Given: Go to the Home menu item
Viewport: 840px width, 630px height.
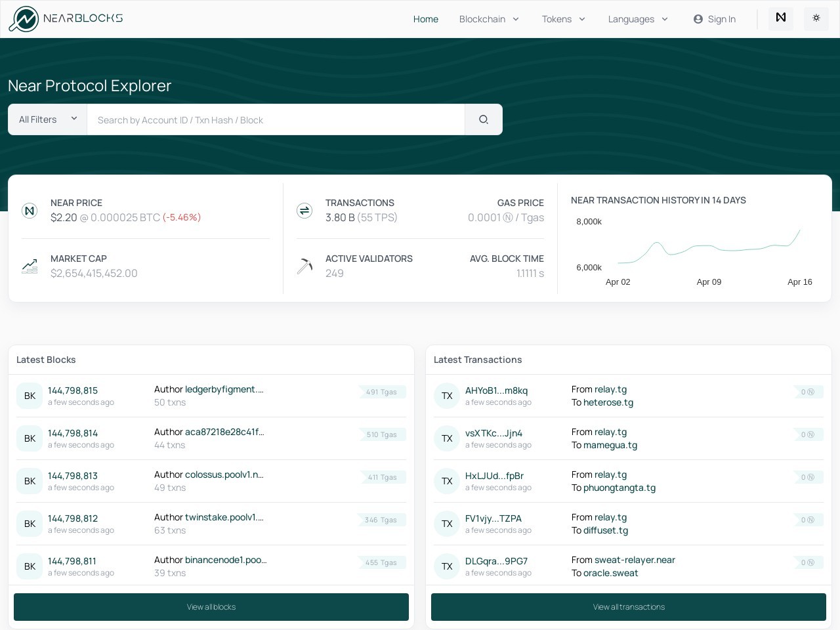Looking at the screenshot, I should click(425, 19).
